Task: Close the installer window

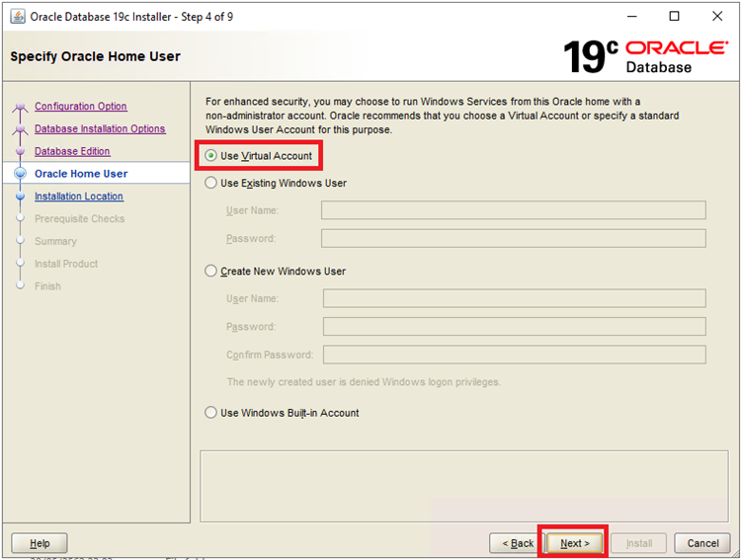Action: (x=717, y=16)
